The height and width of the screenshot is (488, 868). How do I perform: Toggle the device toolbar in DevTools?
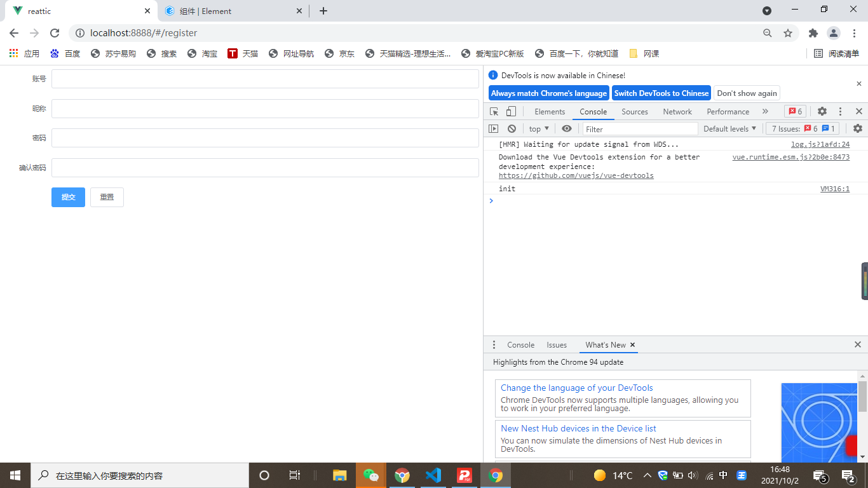coord(511,111)
